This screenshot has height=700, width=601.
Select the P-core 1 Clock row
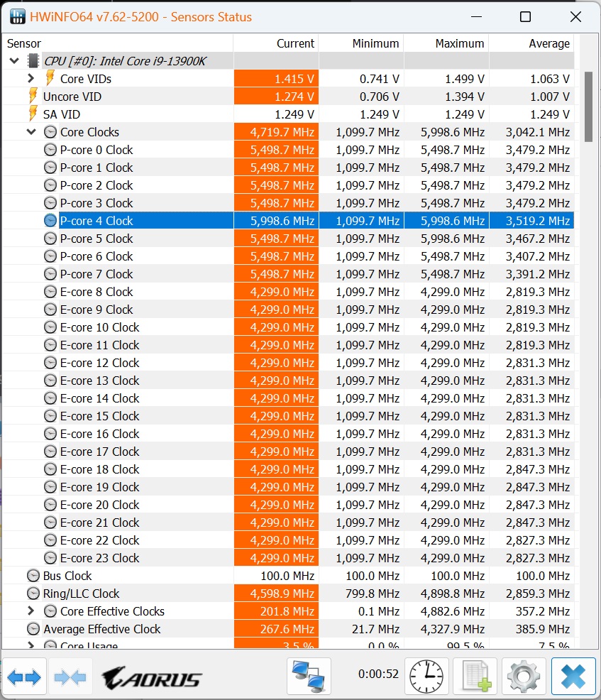tap(288, 168)
